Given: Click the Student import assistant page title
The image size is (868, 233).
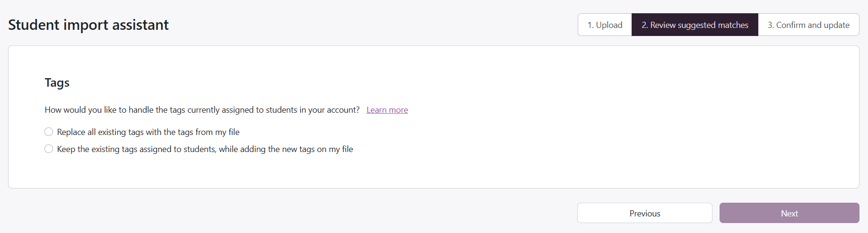Looking at the screenshot, I should [x=88, y=25].
